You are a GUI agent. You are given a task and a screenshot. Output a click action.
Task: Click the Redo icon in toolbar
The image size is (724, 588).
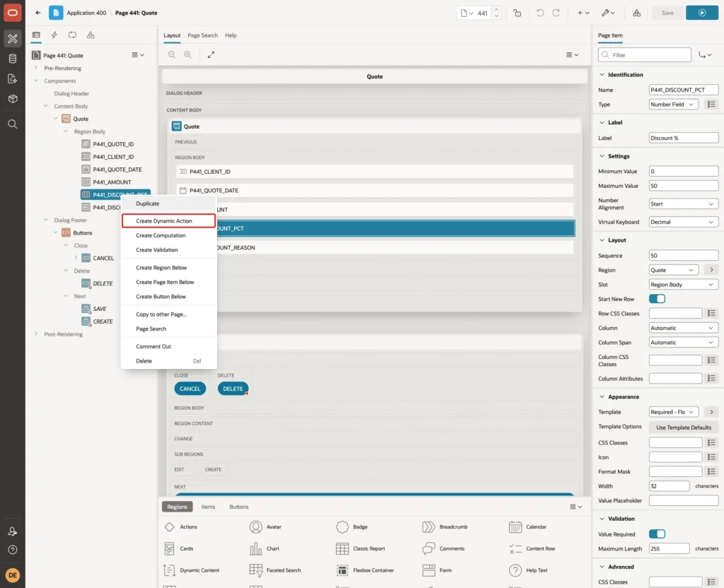coord(556,13)
